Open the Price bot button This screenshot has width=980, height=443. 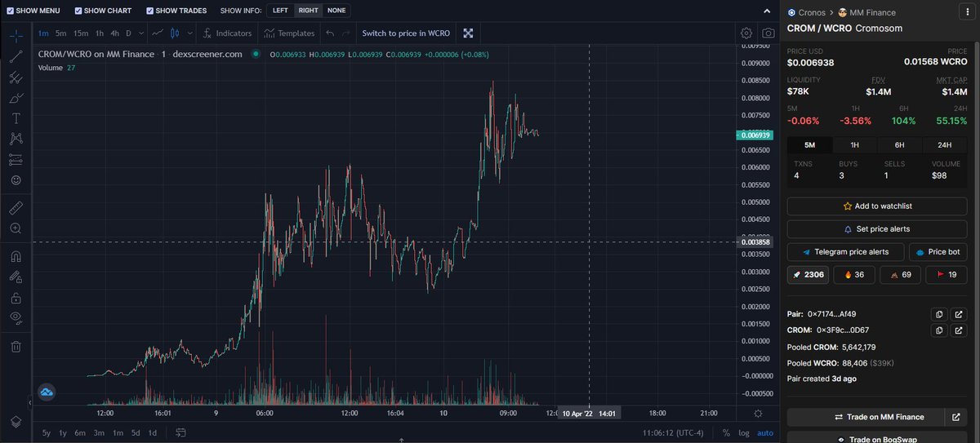(x=938, y=252)
